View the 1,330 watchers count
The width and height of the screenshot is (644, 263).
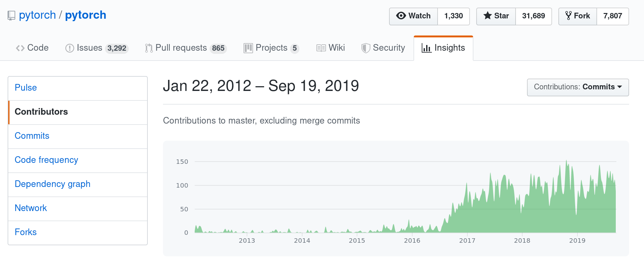point(453,16)
